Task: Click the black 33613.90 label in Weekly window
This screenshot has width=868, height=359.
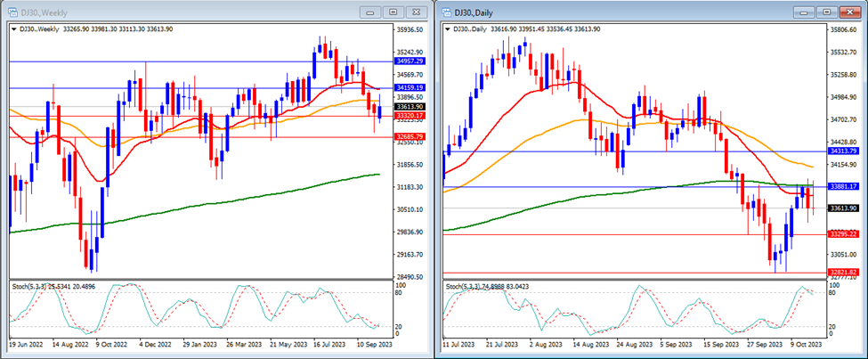Action: [410, 106]
